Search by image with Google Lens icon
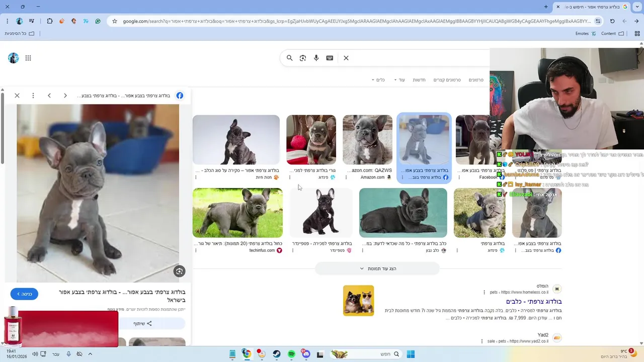The width and height of the screenshot is (644, 362). click(303, 58)
